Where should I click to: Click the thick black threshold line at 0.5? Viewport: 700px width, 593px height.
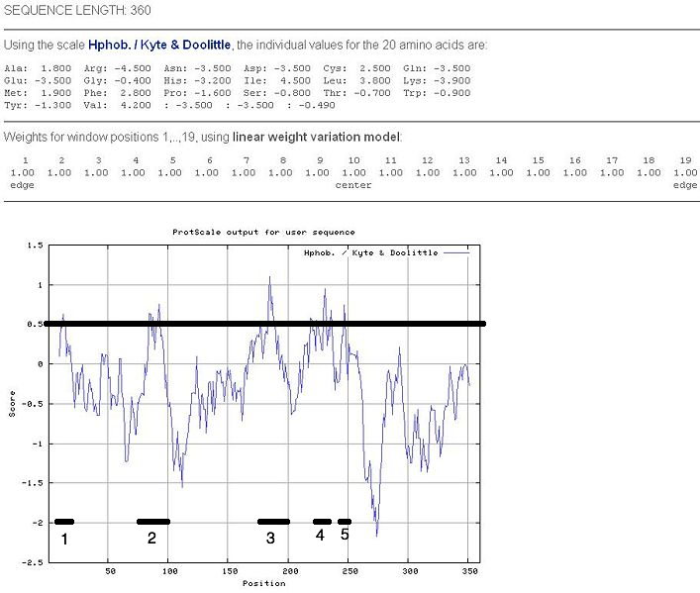click(416, 324)
